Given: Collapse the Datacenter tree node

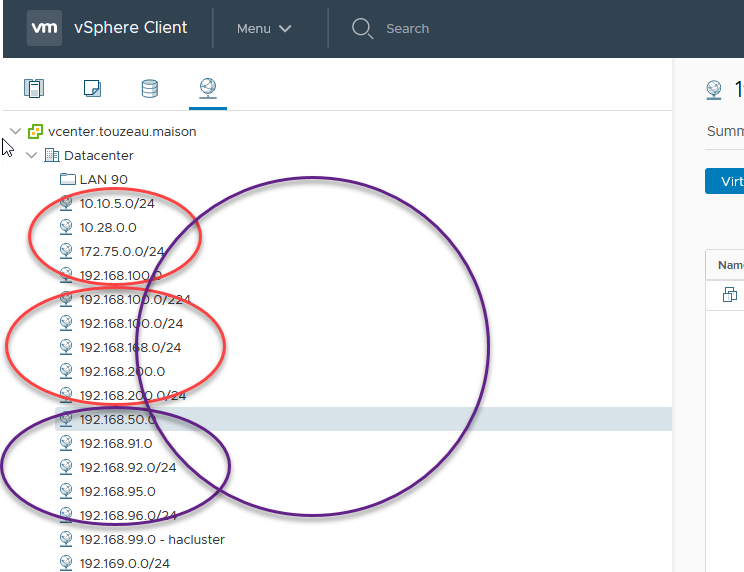Looking at the screenshot, I should [x=32, y=155].
